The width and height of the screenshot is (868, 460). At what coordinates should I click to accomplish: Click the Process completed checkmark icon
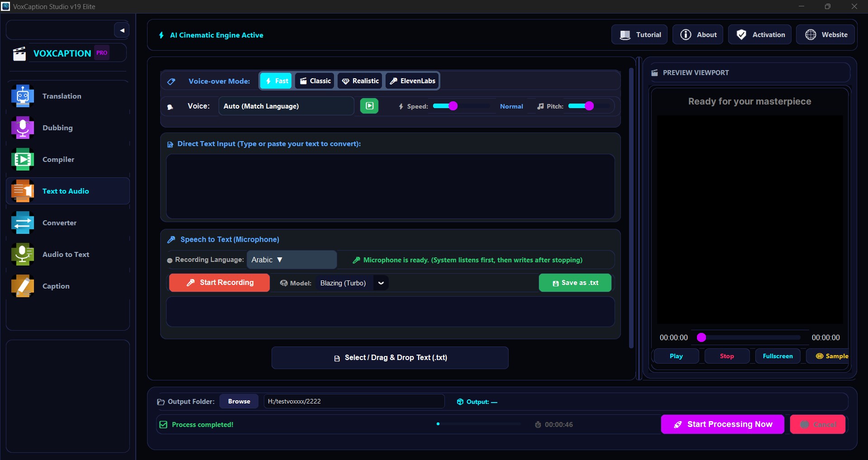point(163,425)
